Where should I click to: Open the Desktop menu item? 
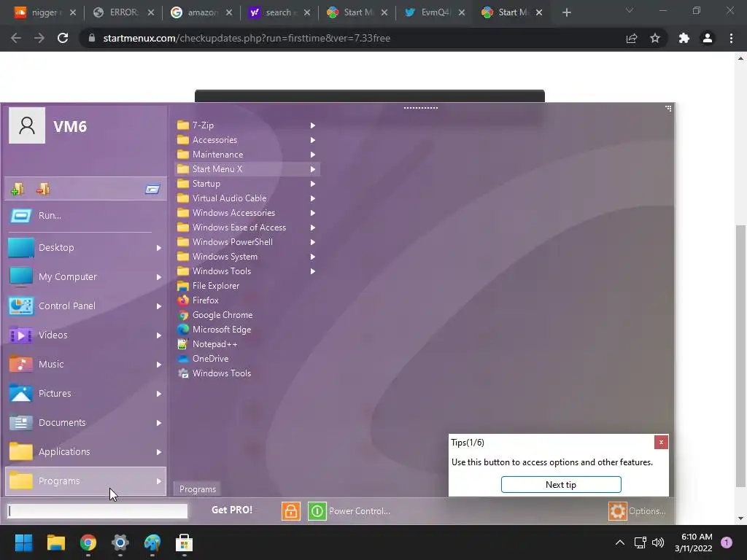86,248
